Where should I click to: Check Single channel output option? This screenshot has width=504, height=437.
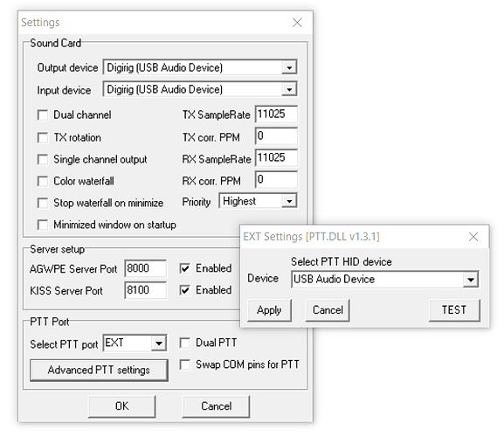pyautogui.click(x=43, y=159)
